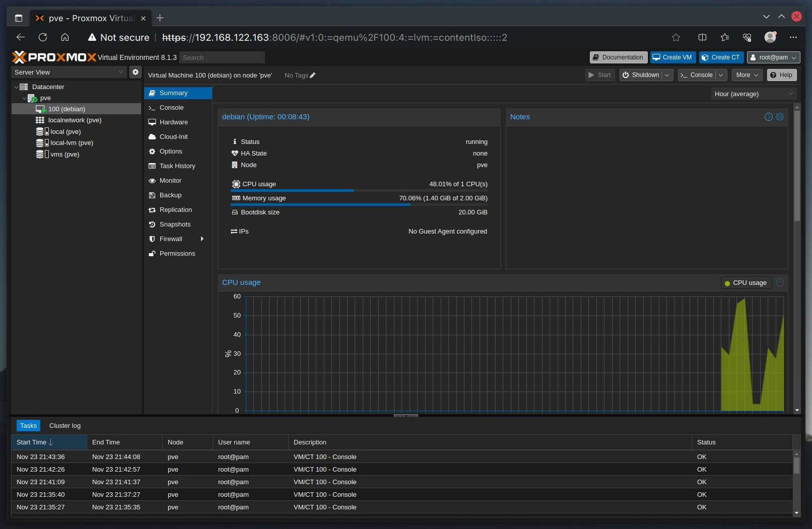Image resolution: width=812 pixels, height=529 pixels.
Task: Click the VM 100 monitor icon
Action: point(41,109)
